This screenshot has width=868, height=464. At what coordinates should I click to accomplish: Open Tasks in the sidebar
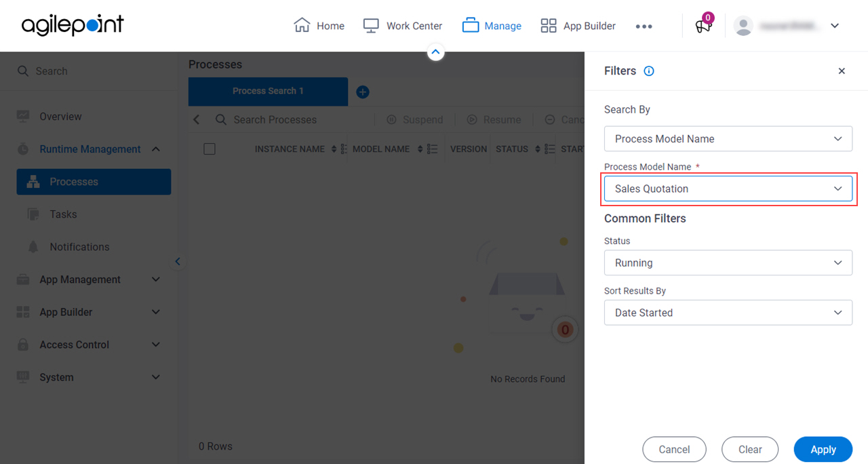coord(63,214)
